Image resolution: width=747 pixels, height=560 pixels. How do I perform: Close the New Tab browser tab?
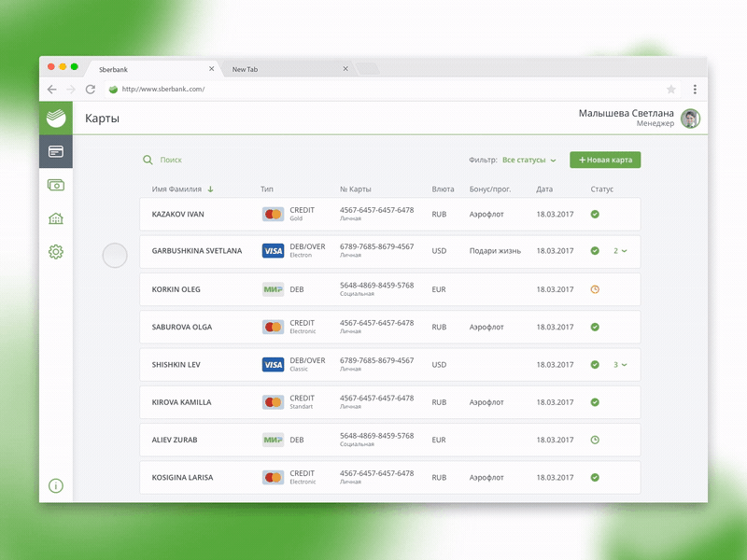(x=345, y=69)
